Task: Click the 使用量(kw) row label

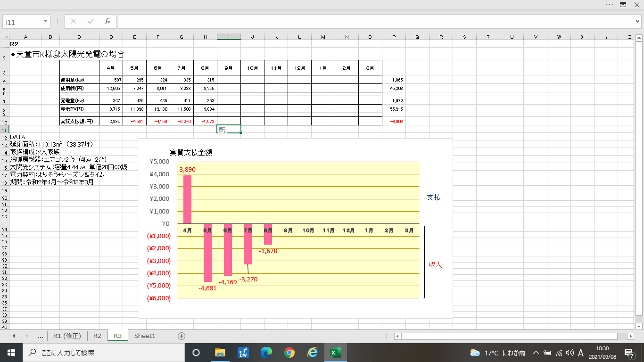Action: tap(79, 80)
